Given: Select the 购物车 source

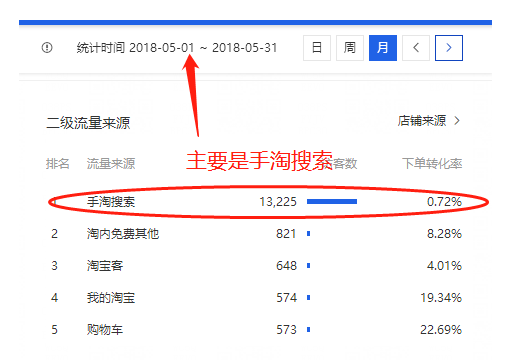Looking at the screenshot, I should tap(105, 330).
